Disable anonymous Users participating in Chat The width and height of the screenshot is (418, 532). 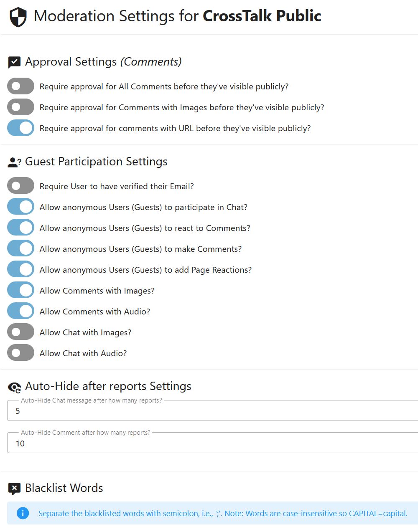point(20,206)
